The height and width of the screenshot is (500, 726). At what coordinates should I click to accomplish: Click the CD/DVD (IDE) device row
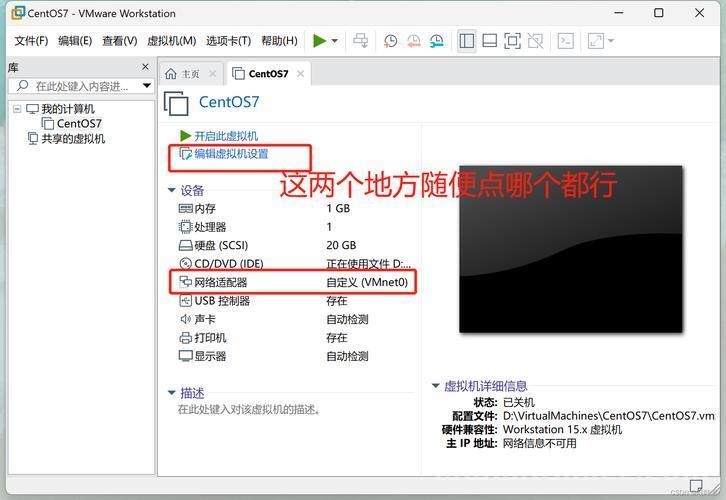tap(294, 264)
